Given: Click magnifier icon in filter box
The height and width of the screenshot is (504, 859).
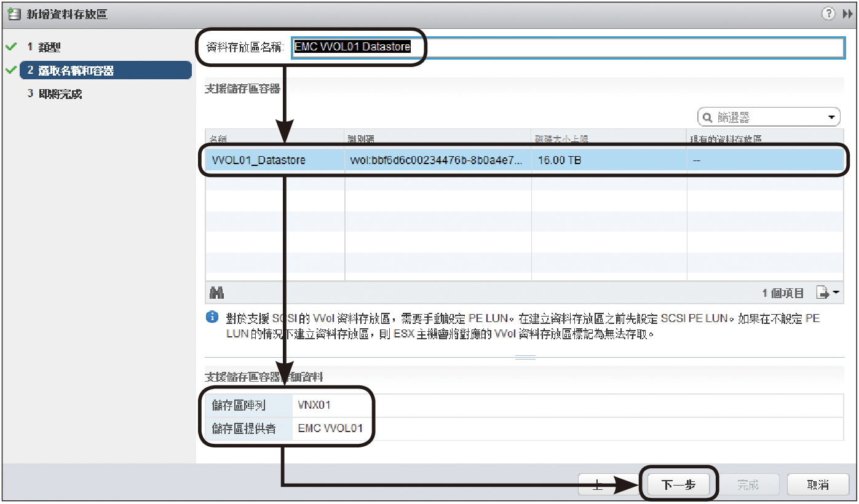Looking at the screenshot, I should (x=707, y=117).
